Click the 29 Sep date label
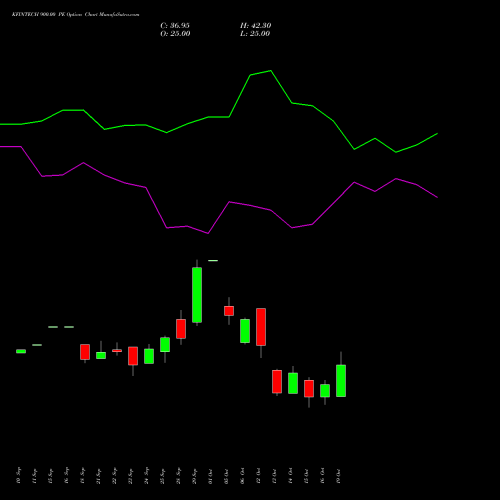500x500 pixels. 194,476
